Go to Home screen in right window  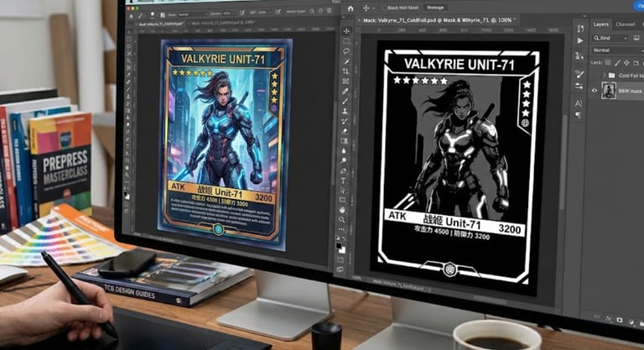coord(351,8)
